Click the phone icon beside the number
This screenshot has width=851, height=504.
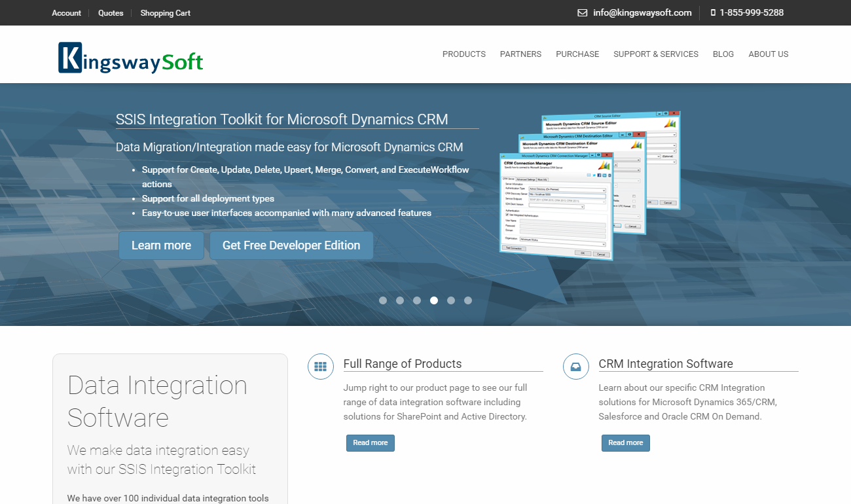point(713,12)
